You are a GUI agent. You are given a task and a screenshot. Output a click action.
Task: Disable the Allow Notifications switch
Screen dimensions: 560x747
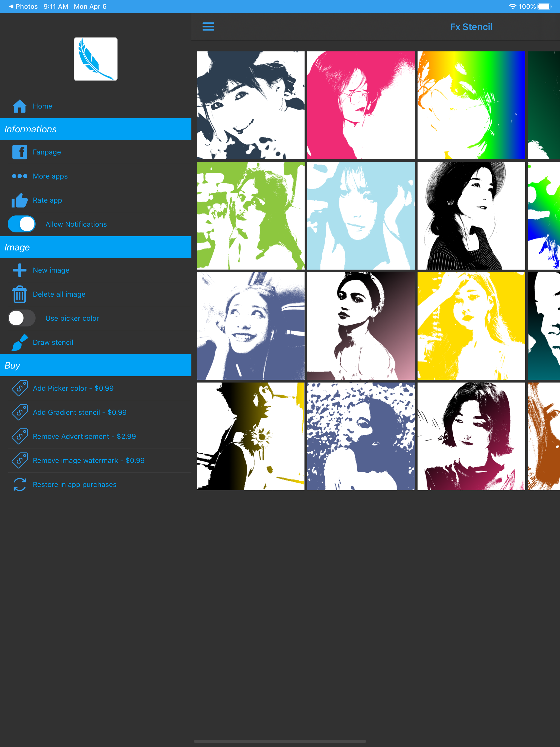click(x=22, y=224)
